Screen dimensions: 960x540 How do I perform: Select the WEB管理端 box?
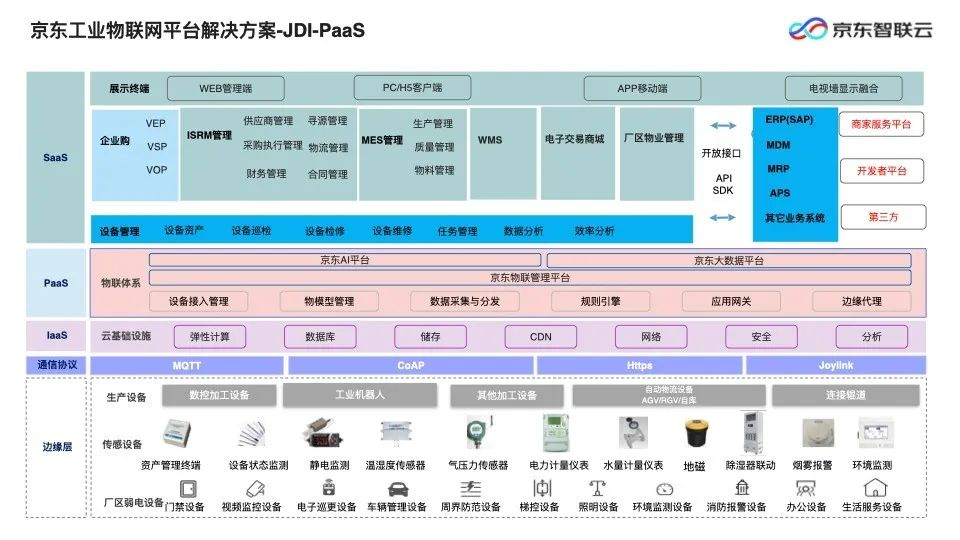pos(226,88)
